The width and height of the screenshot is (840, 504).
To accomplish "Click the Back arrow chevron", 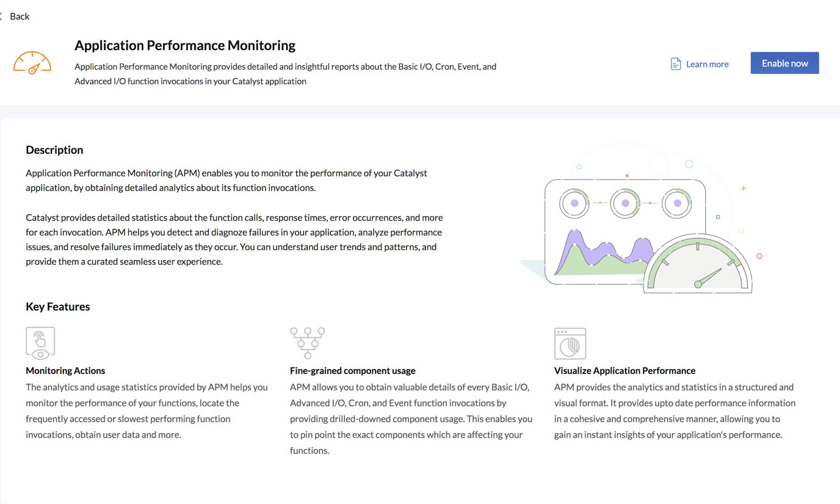I will coord(2,16).
